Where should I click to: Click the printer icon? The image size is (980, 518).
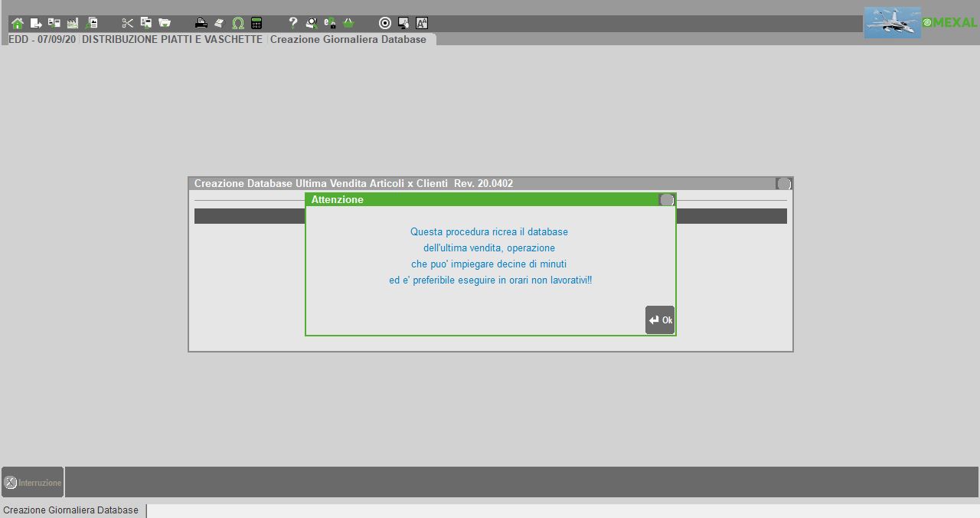pos(201,23)
